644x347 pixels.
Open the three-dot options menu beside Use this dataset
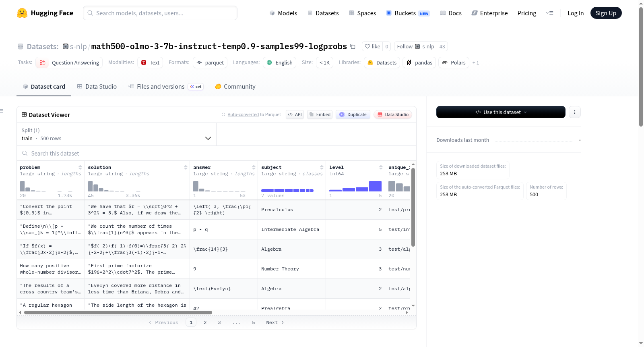575,112
